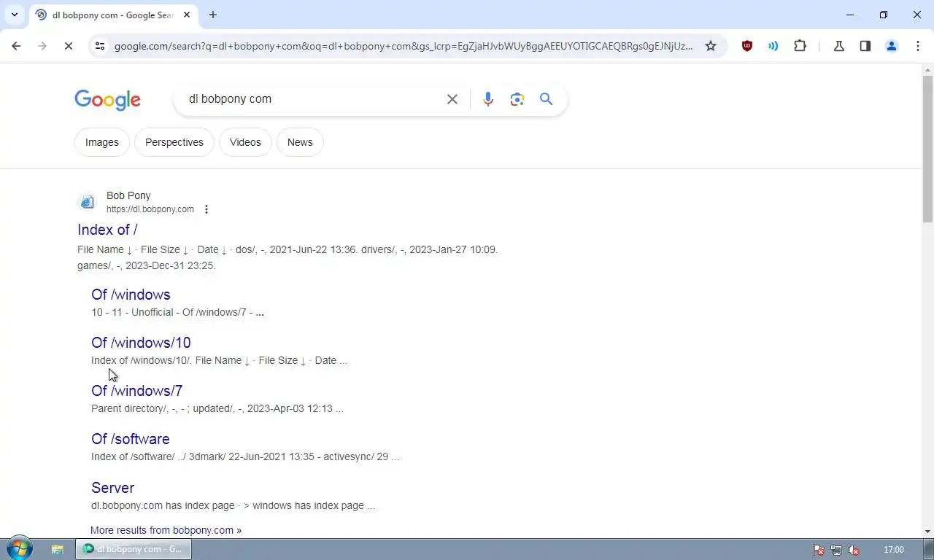This screenshot has height=560, width=934.
Task: Open the Windows Start button
Action: 19,549
